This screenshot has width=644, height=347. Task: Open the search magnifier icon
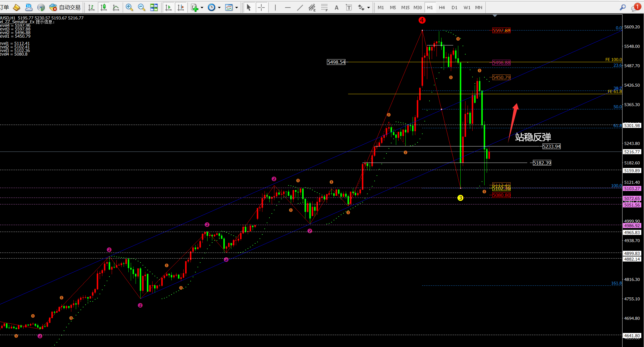623,7
